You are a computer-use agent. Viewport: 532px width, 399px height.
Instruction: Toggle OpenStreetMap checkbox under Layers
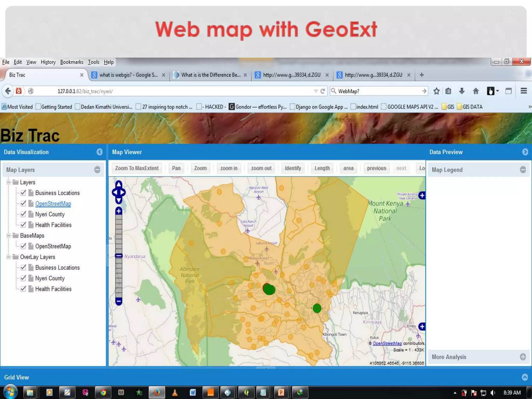[23, 203]
